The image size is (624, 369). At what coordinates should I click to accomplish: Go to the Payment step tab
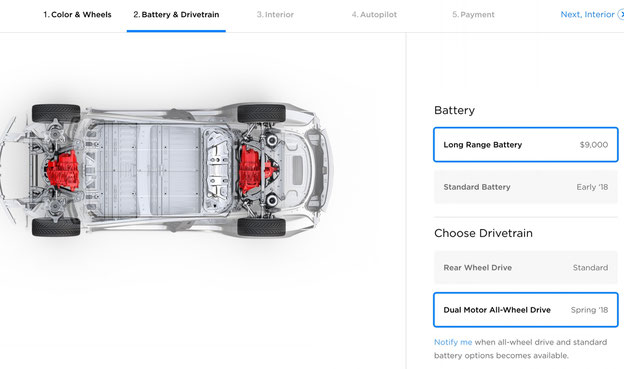click(473, 15)
